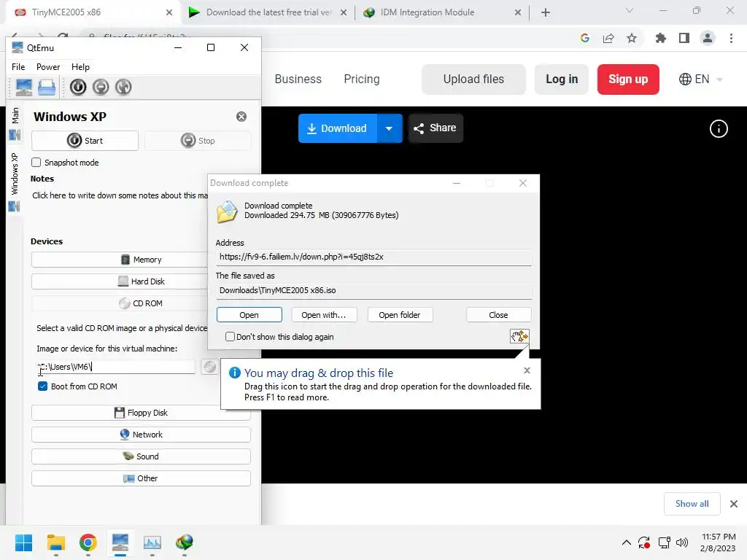747x560 pixels.
Task: Enable Snapshot mode checkbox
Action: coord(36,163)
